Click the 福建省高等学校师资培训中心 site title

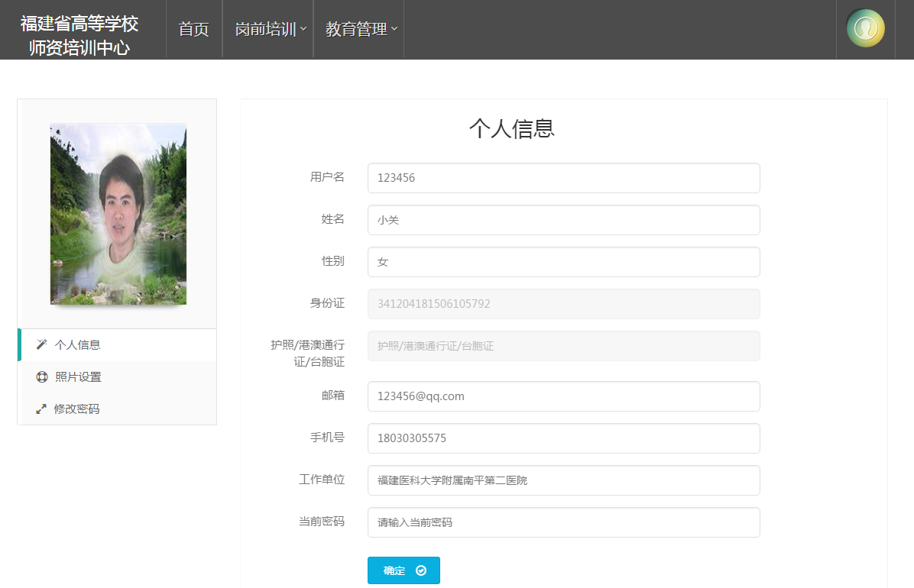[79, 36]
